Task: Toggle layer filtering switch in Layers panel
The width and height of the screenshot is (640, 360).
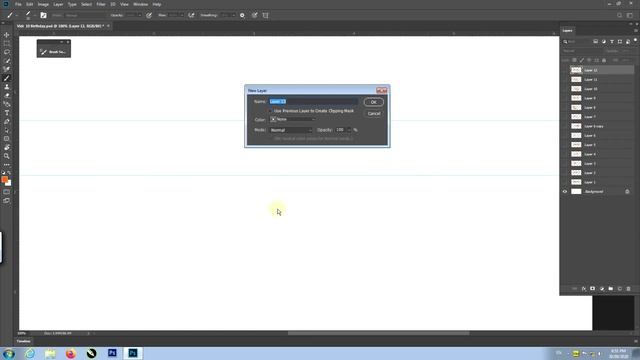Action: pos(635,40)
